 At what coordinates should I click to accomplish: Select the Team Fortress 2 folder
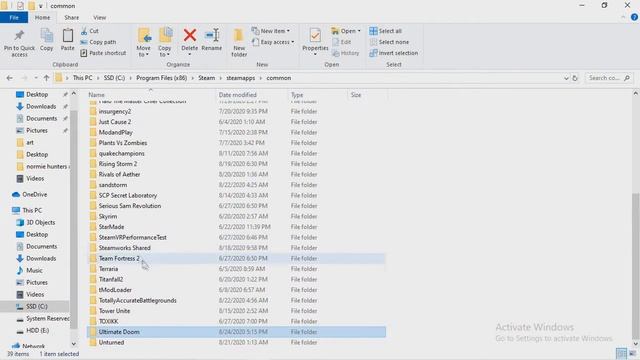(x=236, y=258)
